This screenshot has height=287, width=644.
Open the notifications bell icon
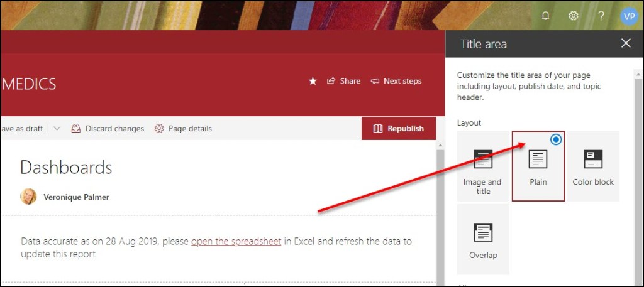tap(545, 16)
